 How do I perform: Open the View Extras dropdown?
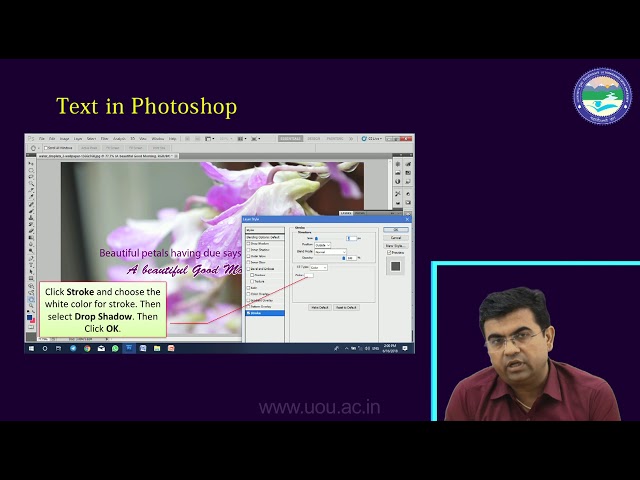209,139
